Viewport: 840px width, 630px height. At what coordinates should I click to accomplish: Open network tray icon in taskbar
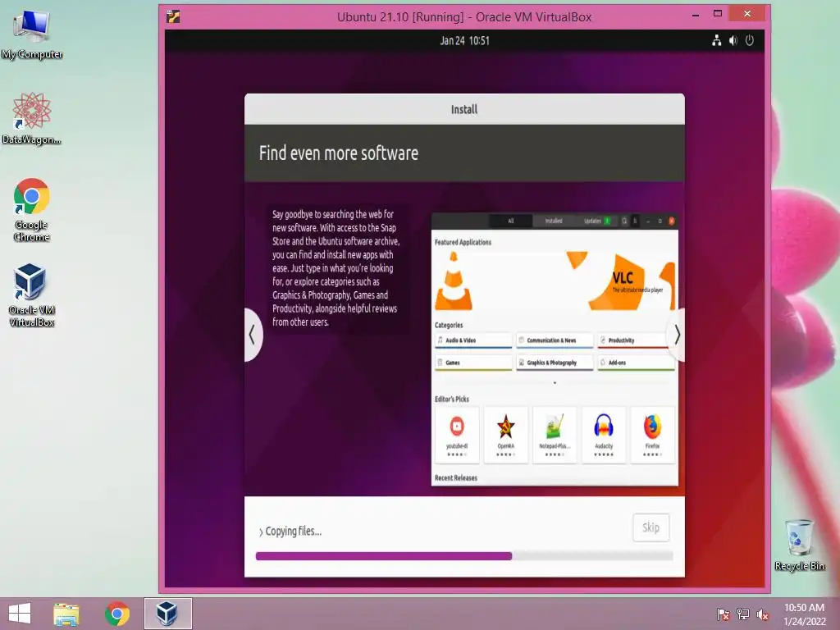click(743, 614)
